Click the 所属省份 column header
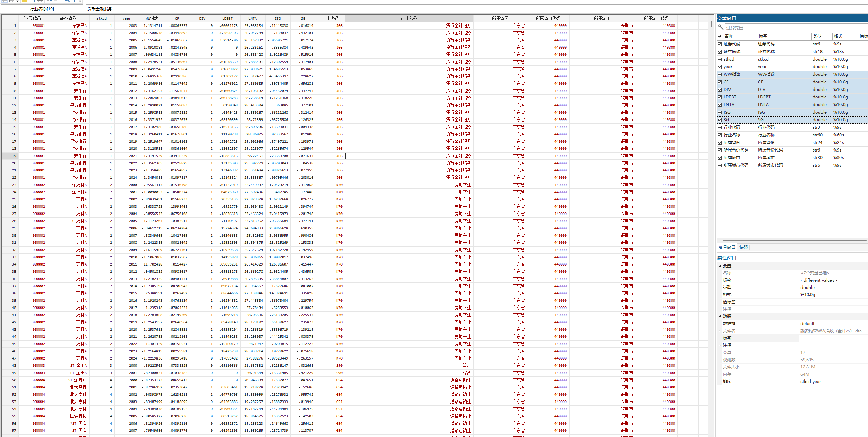The width and height of the screenshot is (868, 437). tap(500, 18)
